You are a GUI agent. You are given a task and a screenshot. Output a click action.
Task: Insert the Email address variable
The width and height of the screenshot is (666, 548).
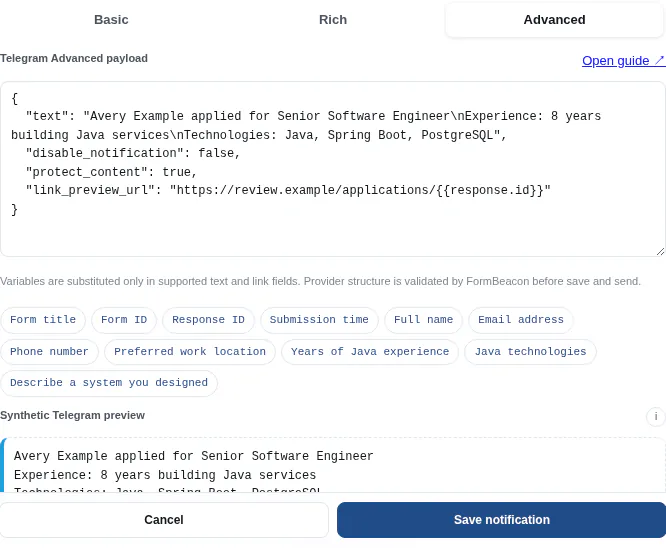(x=521, y=319)
